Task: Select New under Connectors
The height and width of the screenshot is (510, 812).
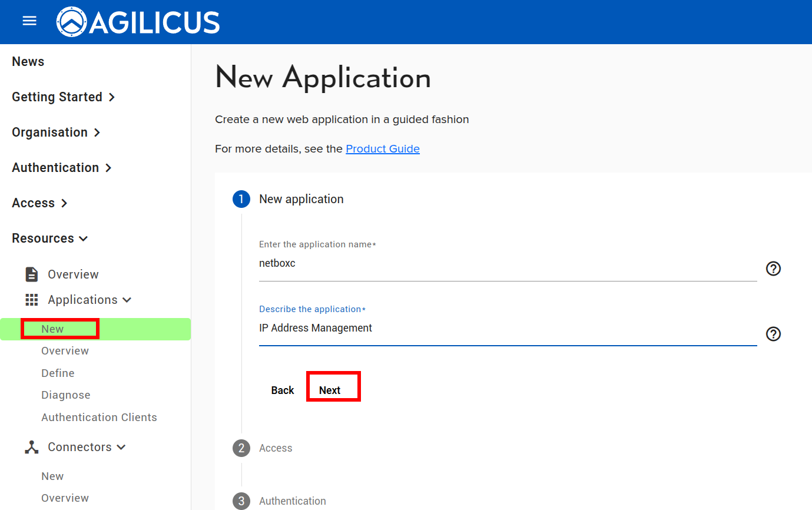Action: pos(52,476)
